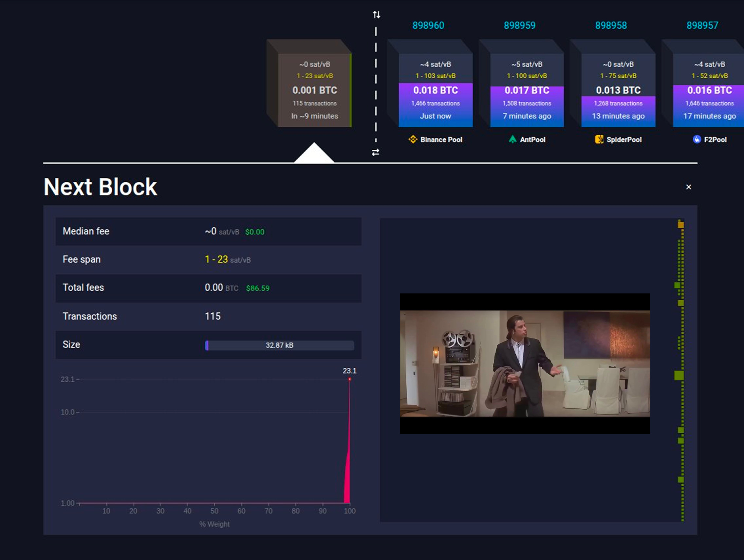Click the 1 - 23 sat/vB fee span value
The height and width of the screenshot is (560, 744).
coord(228,259)
